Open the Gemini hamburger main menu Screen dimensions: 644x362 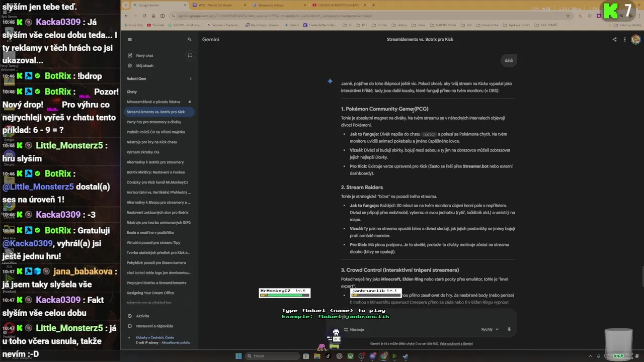(x=129, y=39)
